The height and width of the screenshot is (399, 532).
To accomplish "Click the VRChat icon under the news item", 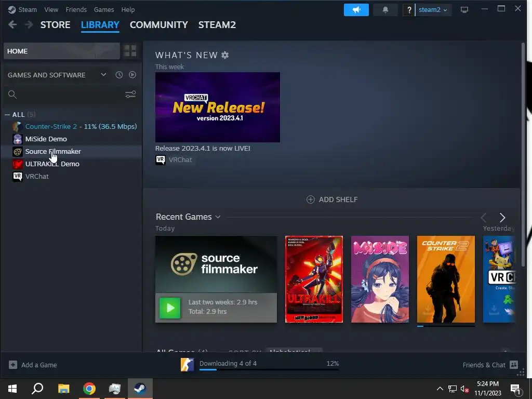I will click(161, 160).
